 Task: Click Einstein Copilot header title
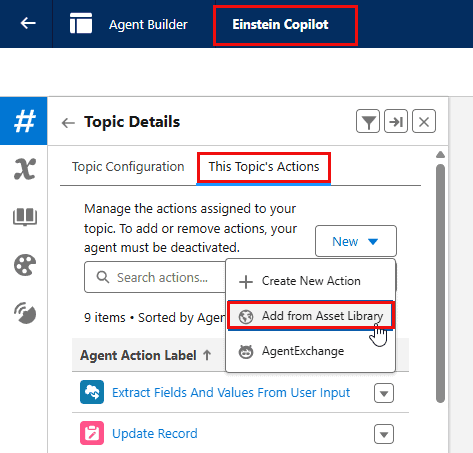(x=280, y=24)
